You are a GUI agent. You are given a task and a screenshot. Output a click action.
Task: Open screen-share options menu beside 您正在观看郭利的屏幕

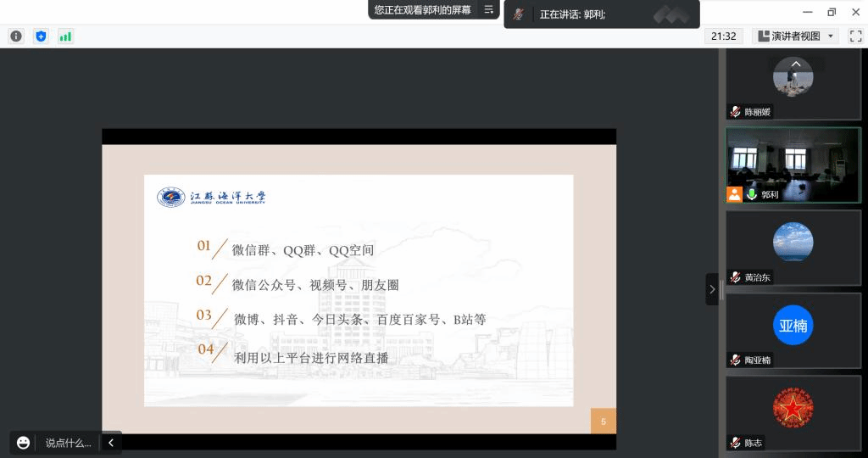click(x=488, y=10)
